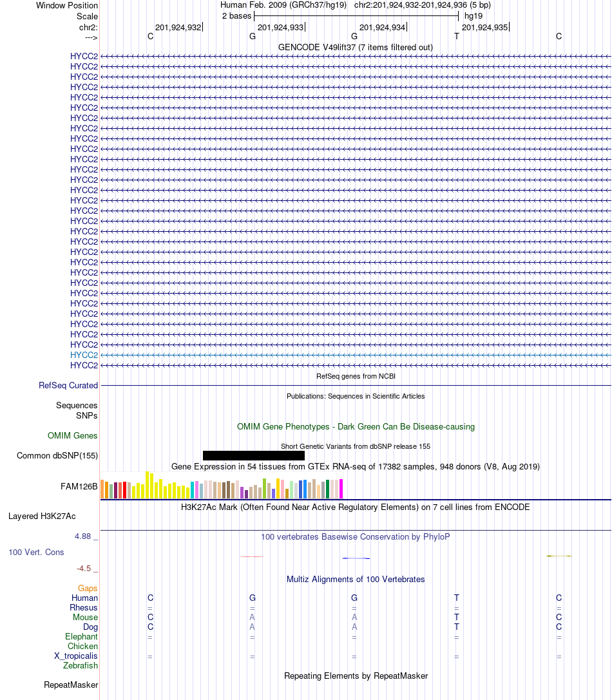
Task: Click the 'X_tropicalis' species label
Action: (x=76, y=656)
